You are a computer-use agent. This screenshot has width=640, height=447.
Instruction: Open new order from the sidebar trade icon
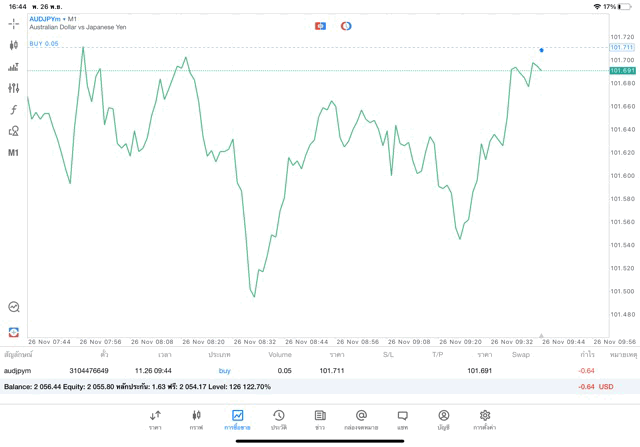click(x=14, y=67)
